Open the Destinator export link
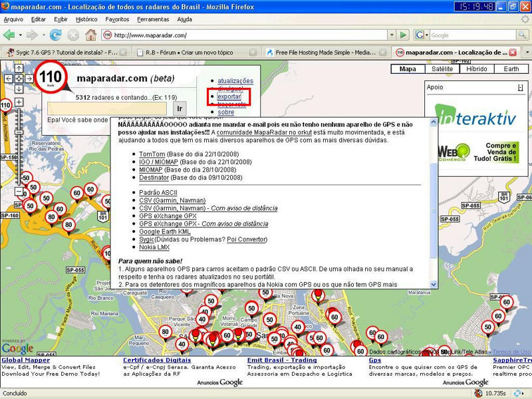The height and width of the screenshot is (399, 532). pos(154,178)
